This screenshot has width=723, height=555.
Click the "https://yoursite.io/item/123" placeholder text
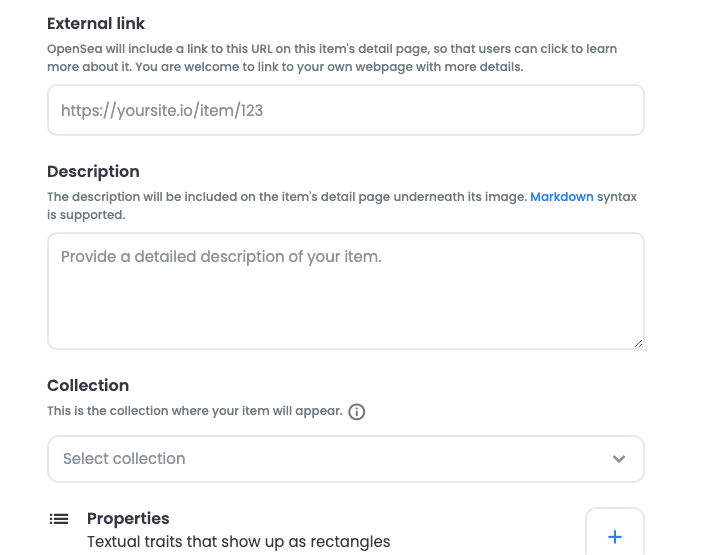tap(162, 110)
